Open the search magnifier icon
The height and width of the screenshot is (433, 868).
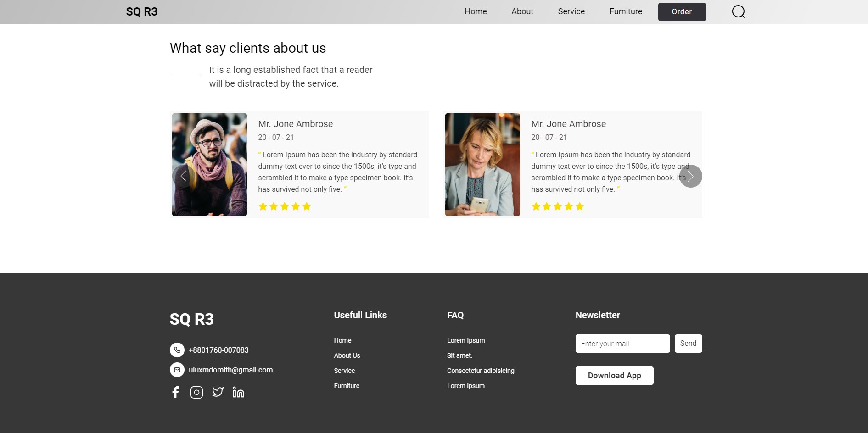coord(739,12)
